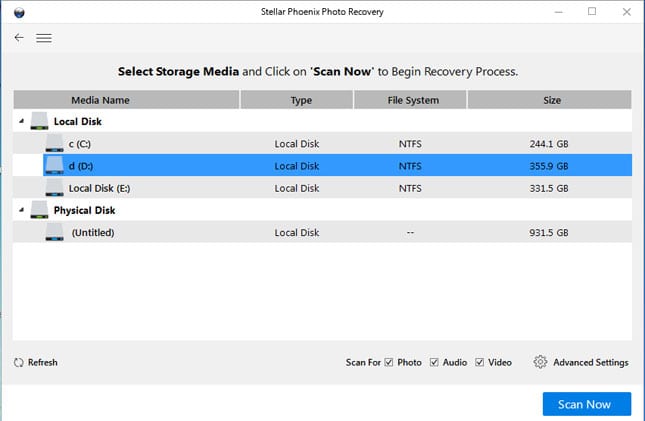Image resolution: width=645 pixels, height=421 pixels.
Task: Click the Refresh icon
Action: 19,362
